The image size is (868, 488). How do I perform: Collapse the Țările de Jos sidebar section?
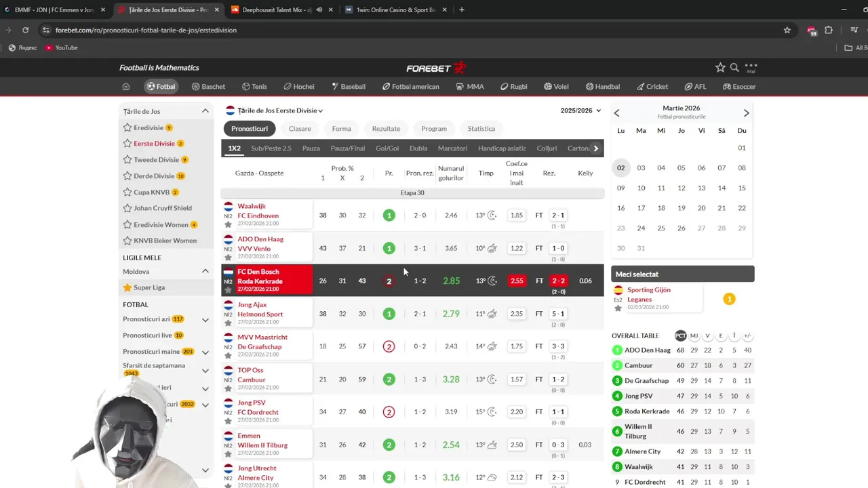click(x=205, y=111)
